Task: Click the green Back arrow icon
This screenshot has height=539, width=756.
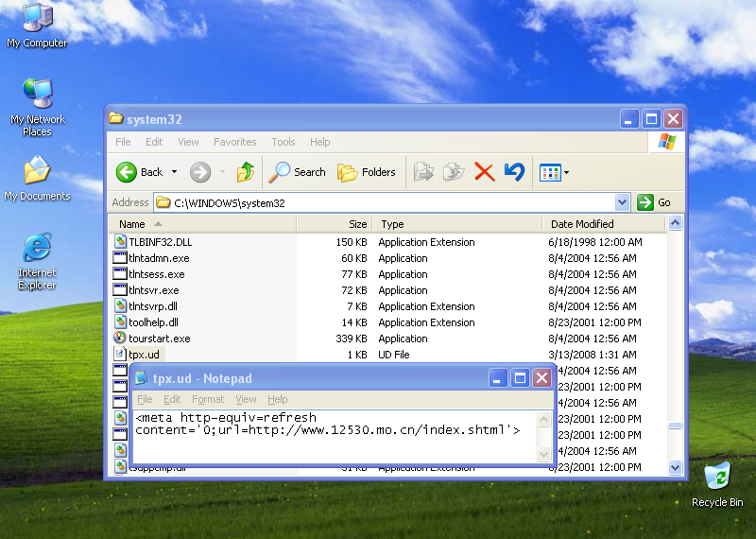Action: 127,172
